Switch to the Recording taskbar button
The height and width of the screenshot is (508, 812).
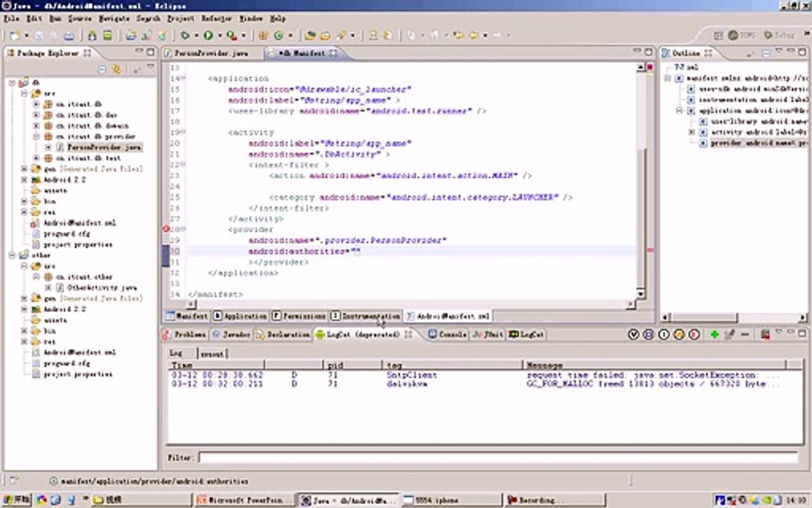(555, 500)
